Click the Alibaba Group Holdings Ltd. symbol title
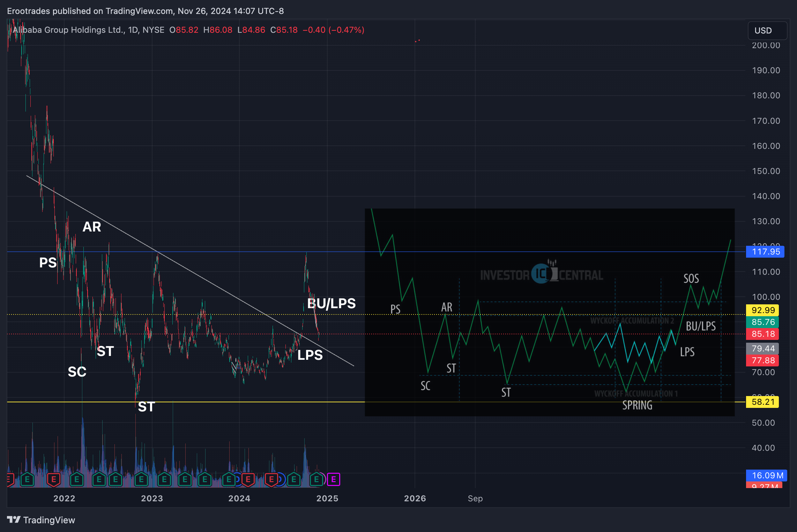 [68, 30]
